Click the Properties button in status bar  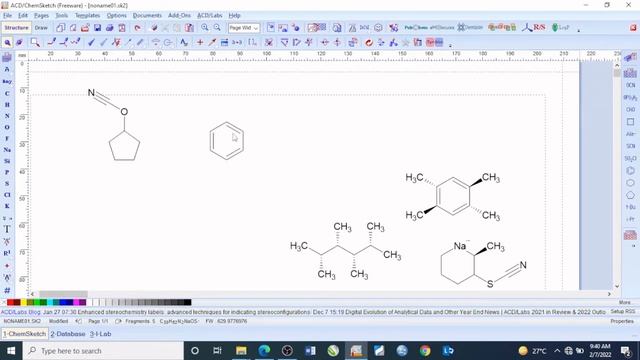(x=622, y=321)
